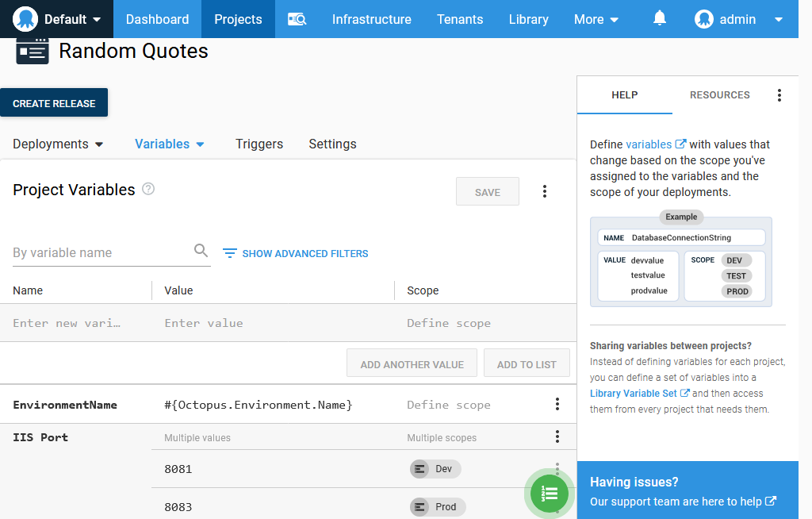Click the SAVE button
This screenshot has height=519, width=812.
click(488, 192)
